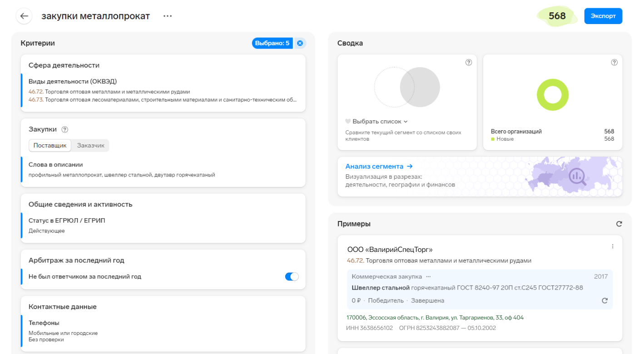Open the ВалирийСпецТорг card kebab menu
The height and width of the screenshot is (354, 644).
612,246
